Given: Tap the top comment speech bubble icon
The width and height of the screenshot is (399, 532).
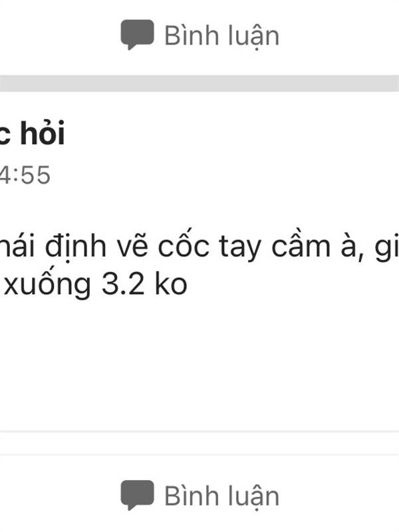Looking at the screenshot, I should (x=138, y=35).
